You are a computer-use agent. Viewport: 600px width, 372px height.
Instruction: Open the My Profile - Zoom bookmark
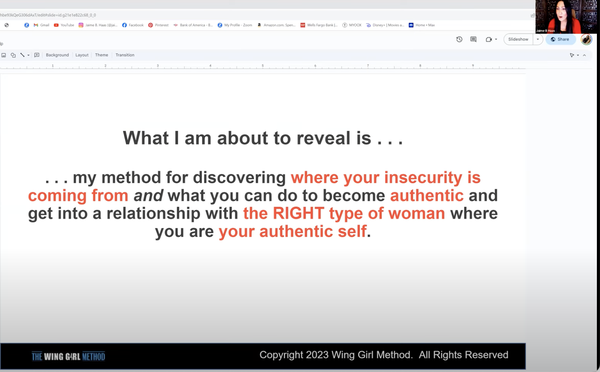coord(235,25)
